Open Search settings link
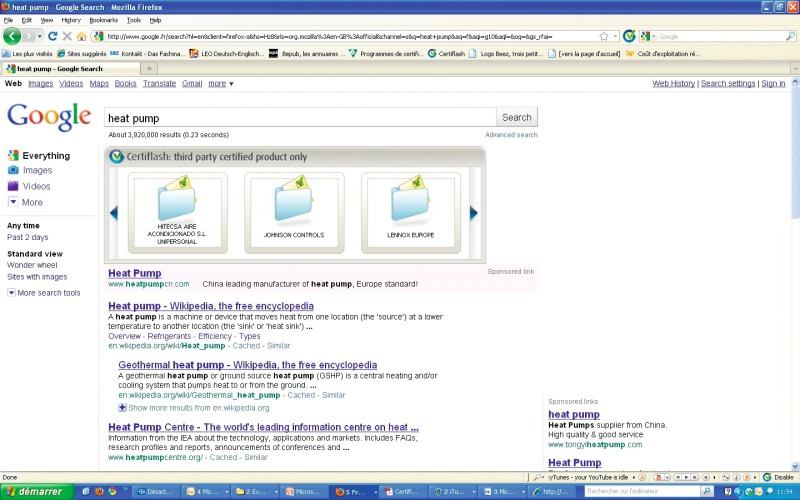The image size is (800, 500). [x=728, y=83]
